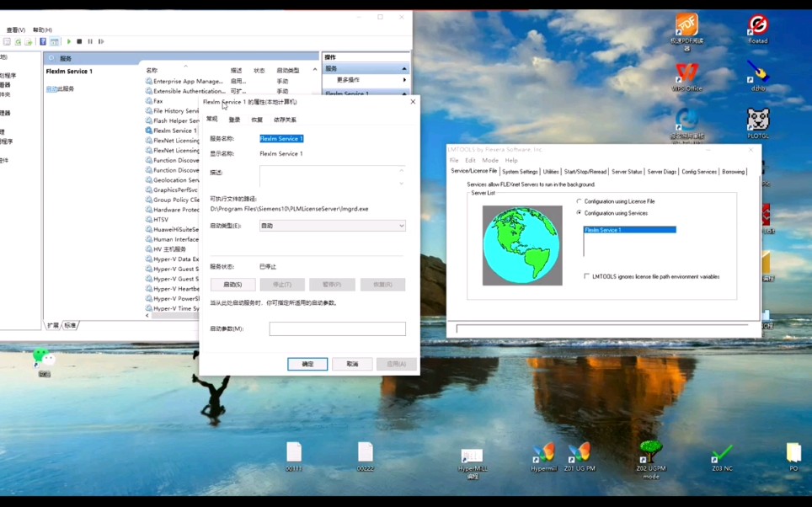This screenshot has height=507, width=812.
Task: Click the blue Help toolbar icon
Action: click(43, 41)
